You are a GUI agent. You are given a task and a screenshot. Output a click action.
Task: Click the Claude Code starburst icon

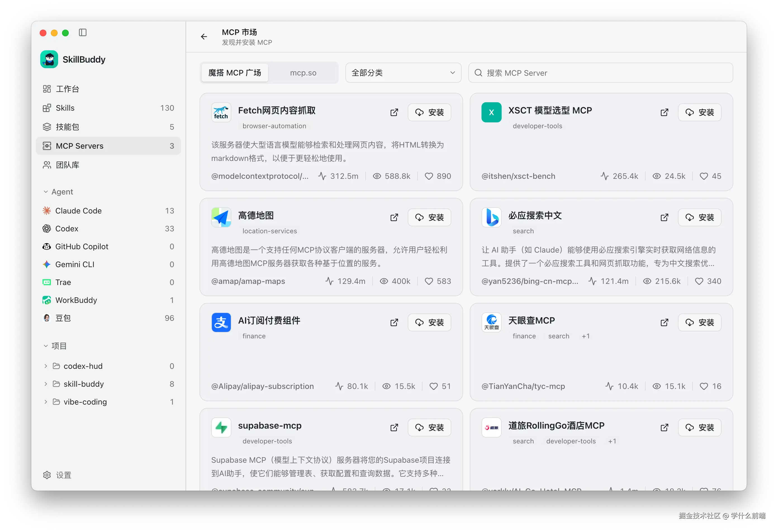pos(47,211)
